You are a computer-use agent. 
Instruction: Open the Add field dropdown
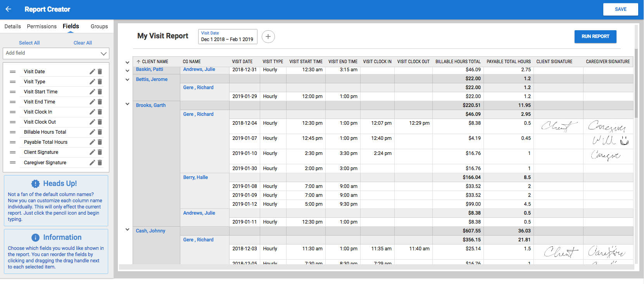[56, 53]
